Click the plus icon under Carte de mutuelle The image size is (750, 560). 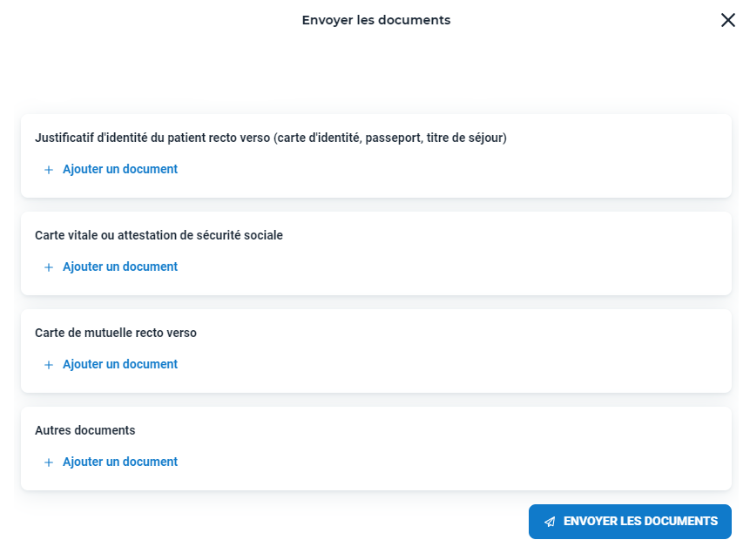coord(48,365)
